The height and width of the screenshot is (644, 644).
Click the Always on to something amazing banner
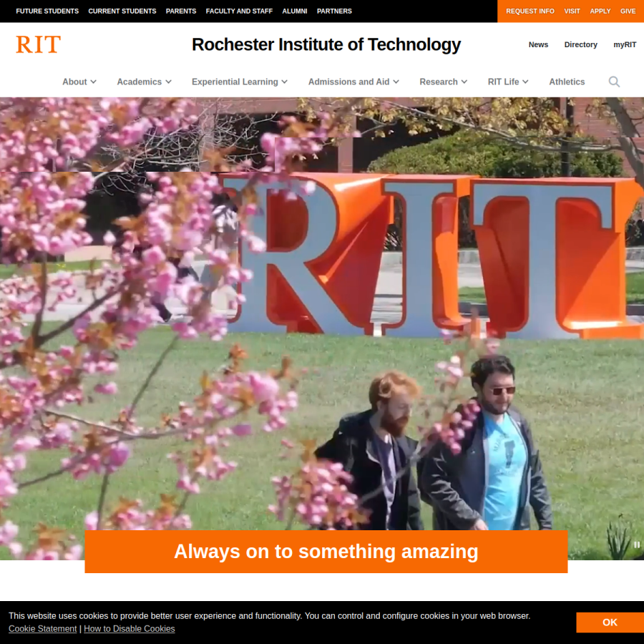click(326, 551)
